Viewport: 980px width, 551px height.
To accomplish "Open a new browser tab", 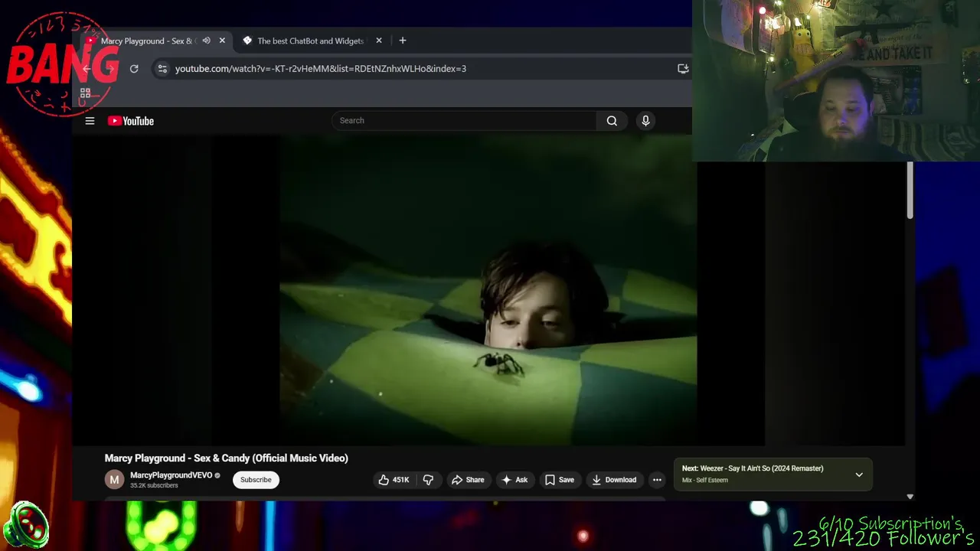I will click(403, 41).
